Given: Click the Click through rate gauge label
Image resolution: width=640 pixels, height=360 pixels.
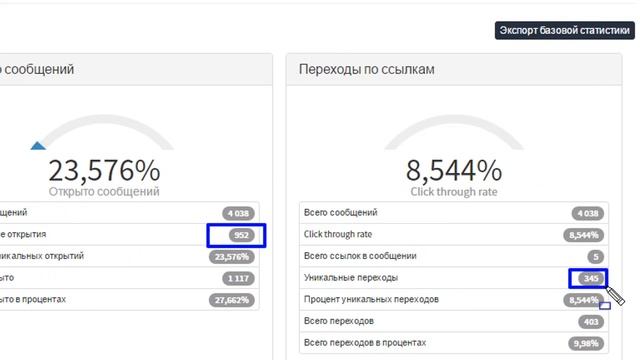Looking at the screenshot, I should click(454, 192).
